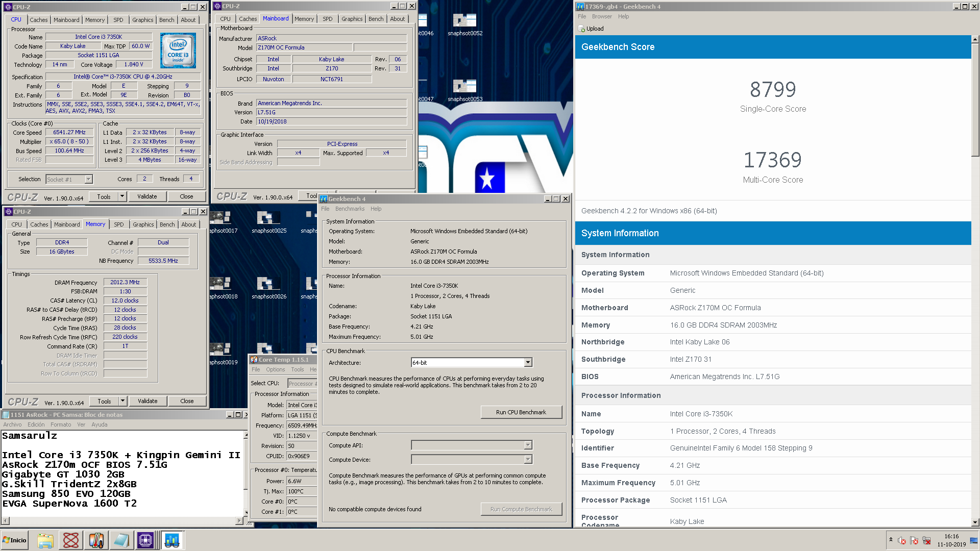The height and width of the screenshot is (551, 980).
Task: Open About tab in the Mainboard window
Action: (x=397, y=19)
